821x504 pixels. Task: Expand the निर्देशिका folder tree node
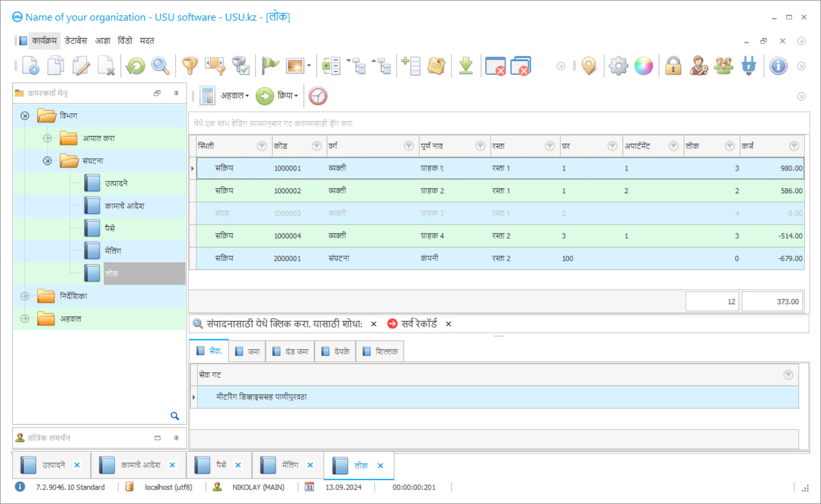coord(25,296)
